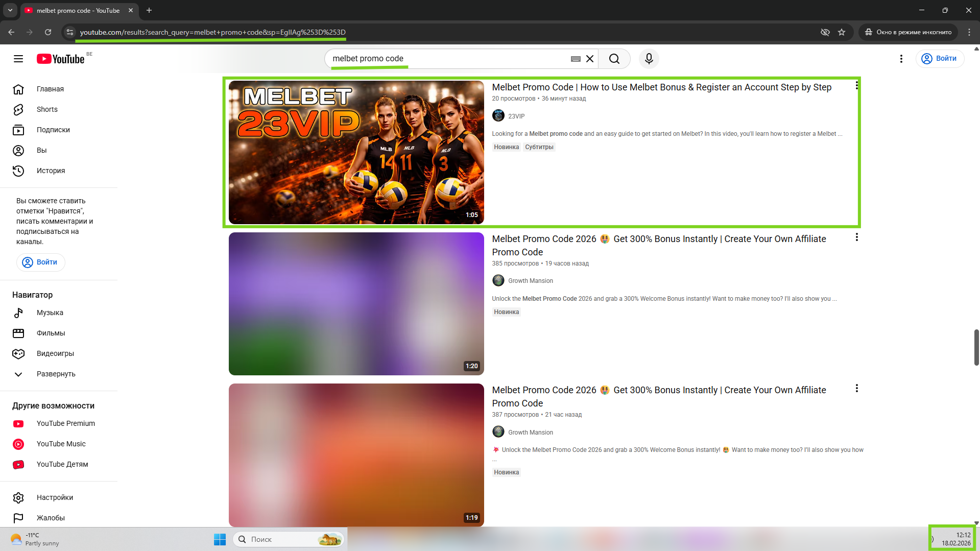Go back in the browser
Image resolution: width=980 pixels, height=551 pixels.
pos(11,32)
